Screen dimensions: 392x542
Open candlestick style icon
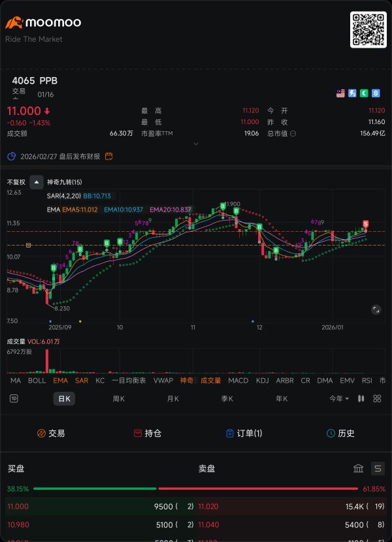361,398
